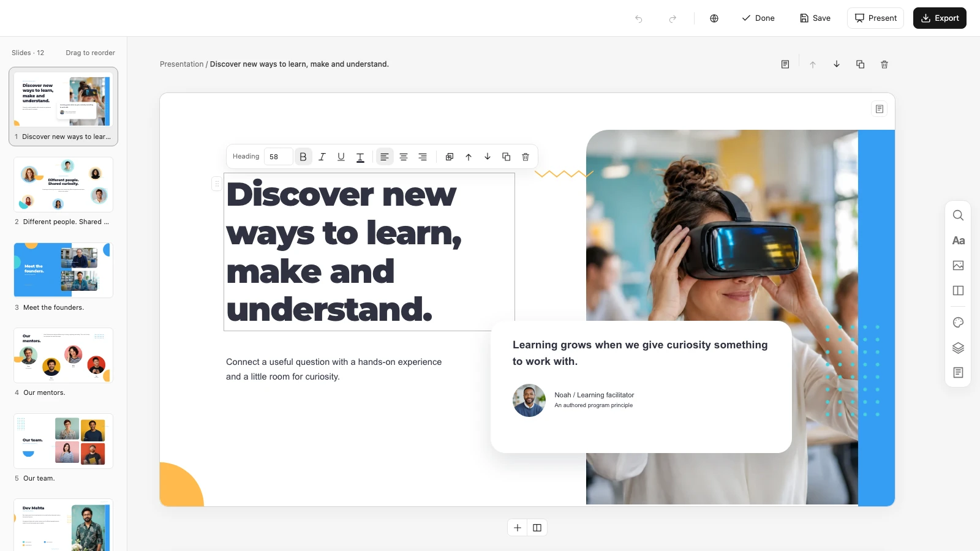This screenshot has height=551, width=980.
Task: Open slide notes icon in header
Action: tap(785, 64)
